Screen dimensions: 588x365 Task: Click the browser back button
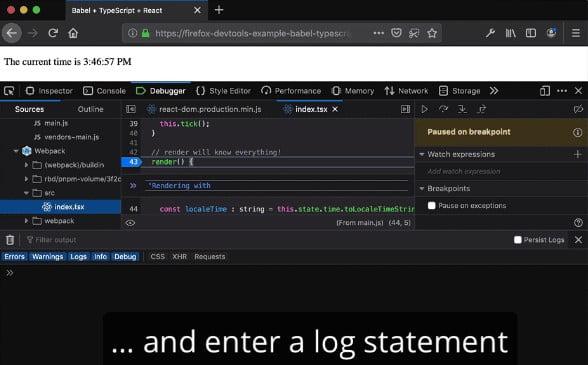click(x=12, y=33)
